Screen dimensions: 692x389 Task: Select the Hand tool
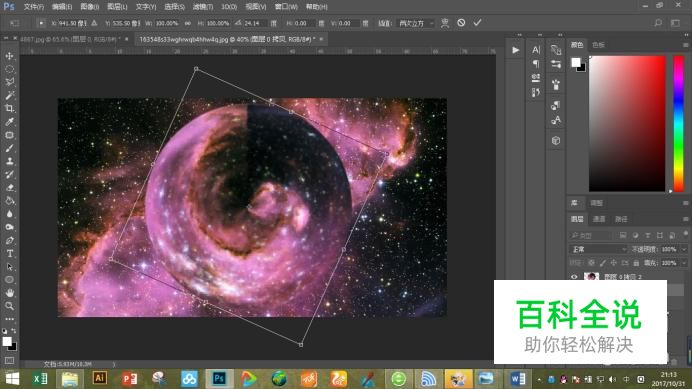pyautogui.click(x=9, y=293)
